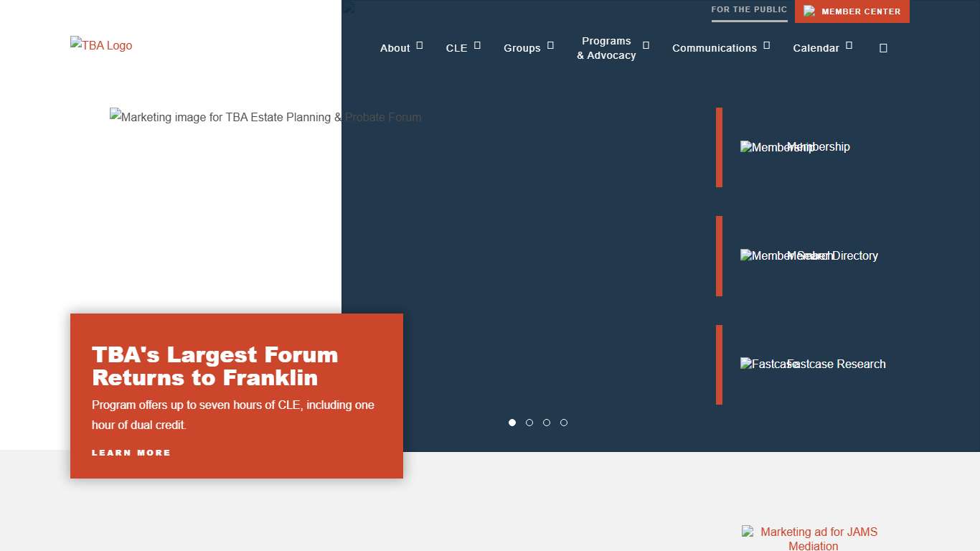Click the Learn More link
The height and width of the screenshot is (551, 980).
click(131, 453)
